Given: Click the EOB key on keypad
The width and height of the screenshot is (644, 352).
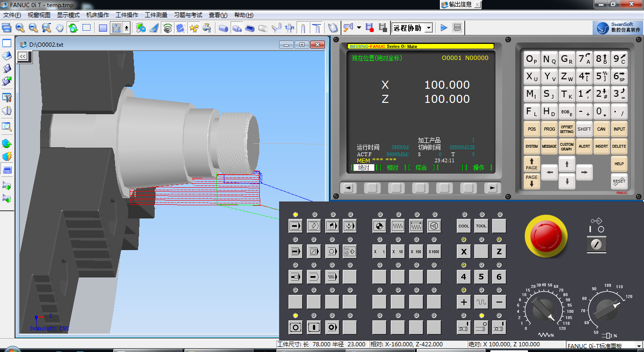Looking at the screenshot, I should [x=567, y=112].
